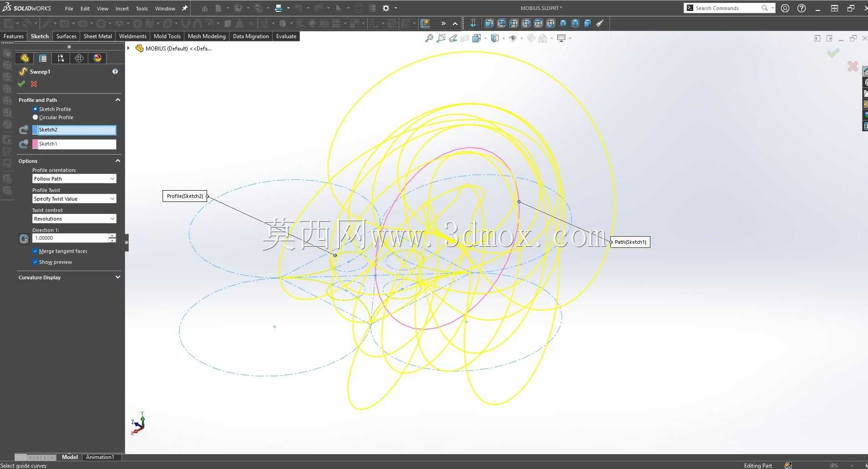Screen dimensions: 868x469
Task: Open the FeatureManager design tree tab
Action: [x=25, y=58]
